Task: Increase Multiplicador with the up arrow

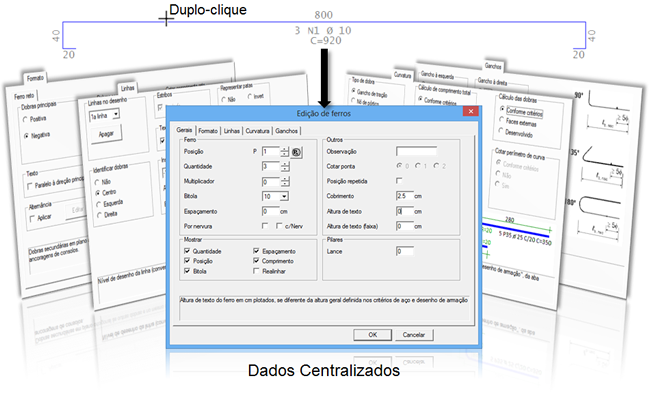Action: click(285, 179)
